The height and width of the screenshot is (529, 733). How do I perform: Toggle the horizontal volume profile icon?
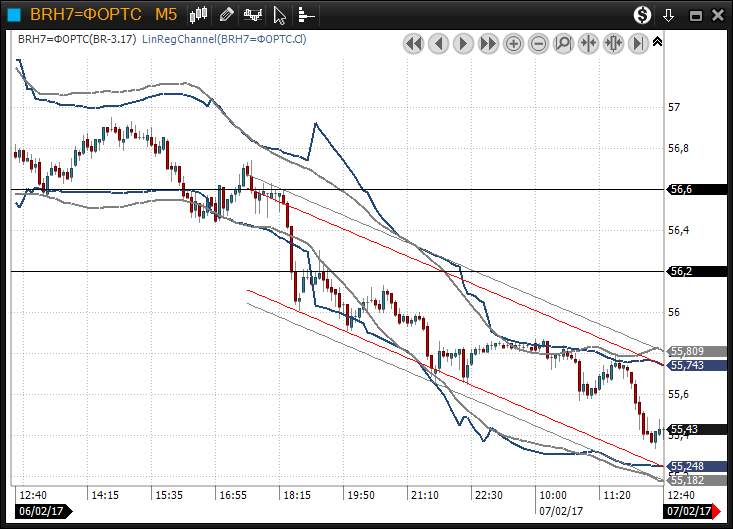(306, 15)
